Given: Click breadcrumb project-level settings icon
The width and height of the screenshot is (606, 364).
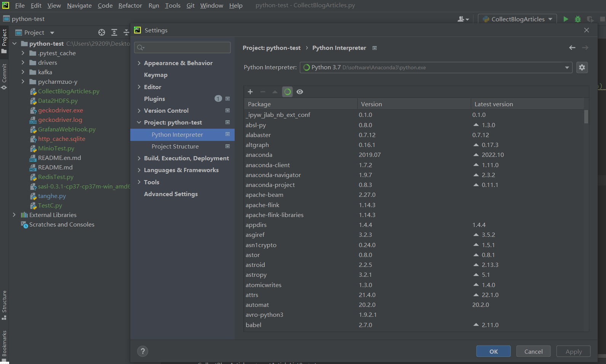Looking at the screenshot, I should coord(374,48).
